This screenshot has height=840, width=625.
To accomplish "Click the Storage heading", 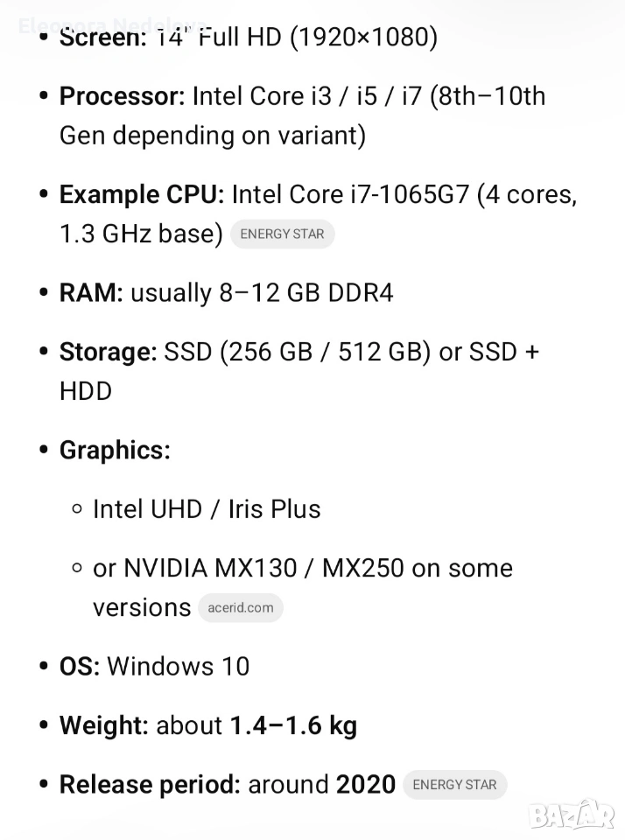I will [108, 352].
